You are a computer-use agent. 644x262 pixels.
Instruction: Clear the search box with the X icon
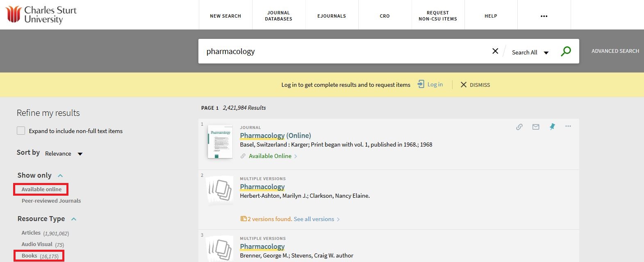point(495,51)
